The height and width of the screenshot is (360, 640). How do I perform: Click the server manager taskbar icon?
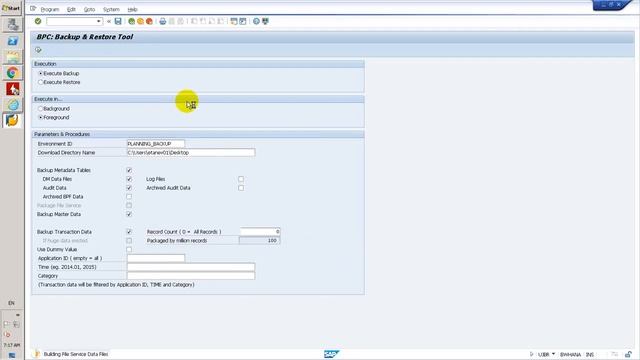(13, 24)
